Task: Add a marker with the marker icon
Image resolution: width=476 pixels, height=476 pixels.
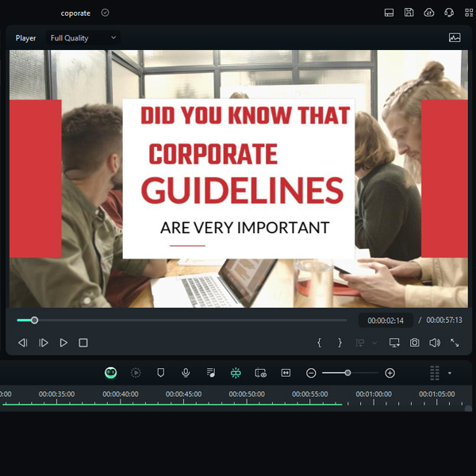Action: point(160,373)
